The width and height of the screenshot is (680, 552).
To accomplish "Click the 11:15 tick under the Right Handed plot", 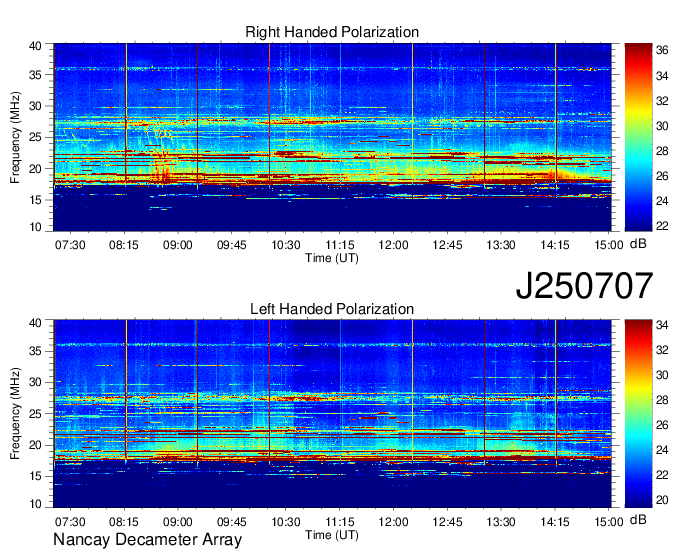I will pyautogui.click(x=340, y=245).
